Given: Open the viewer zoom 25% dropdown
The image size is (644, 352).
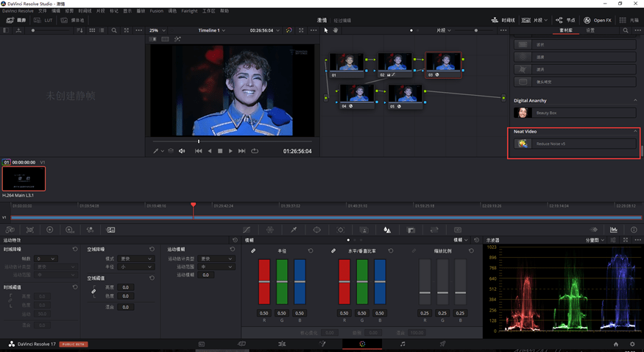Looking at the screenshot, I should pyautogui.click(x=157, y=30).
